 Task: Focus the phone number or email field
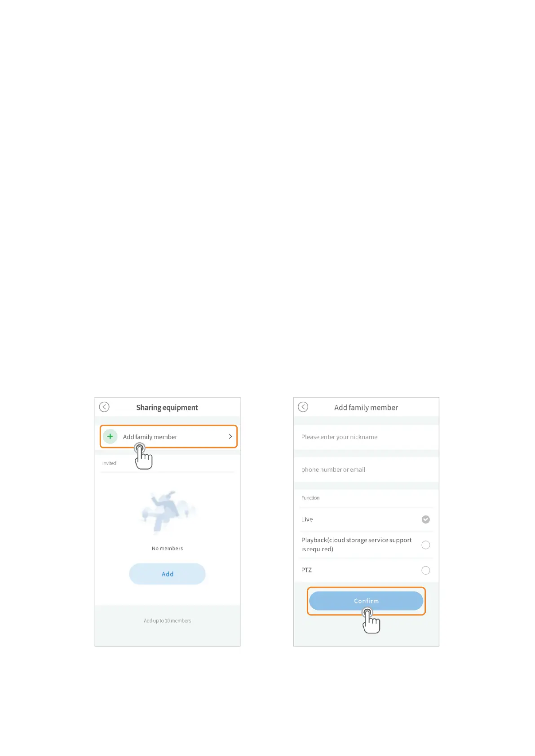[x=366, y=470]
